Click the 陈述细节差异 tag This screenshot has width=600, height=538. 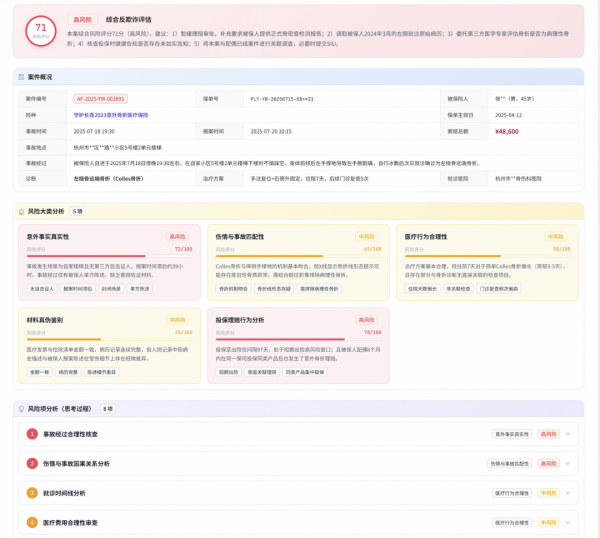click(x=101, y=372)
